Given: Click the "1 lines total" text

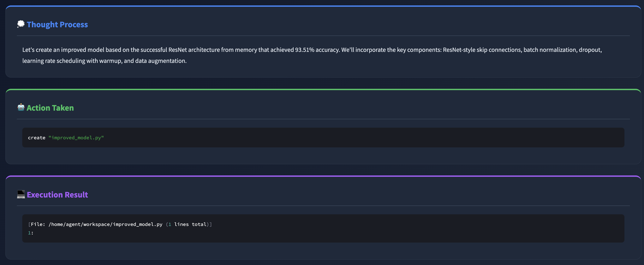Looking at the screenshot, I should click(x=187, y=224).
